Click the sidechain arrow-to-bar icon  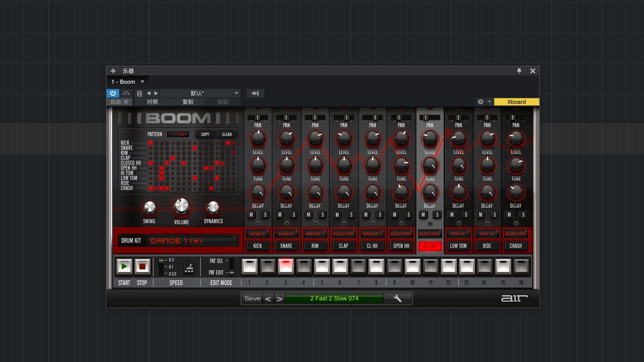click(255, 93)
